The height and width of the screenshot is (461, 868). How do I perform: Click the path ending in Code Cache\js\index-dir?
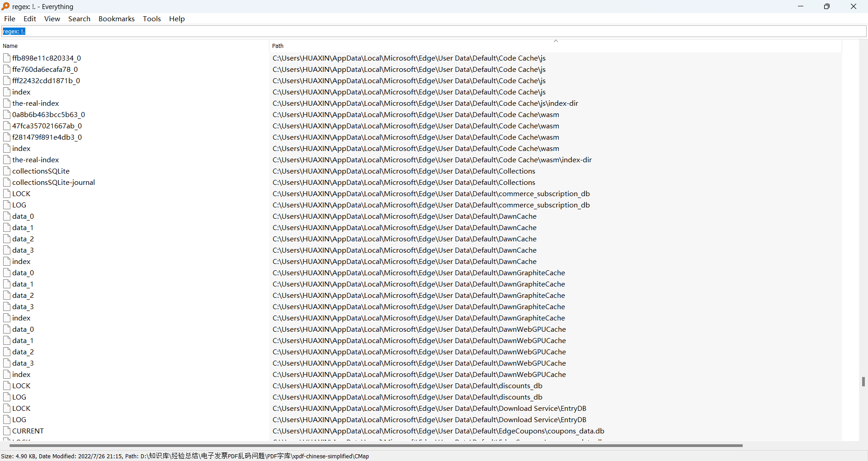pos(425,103)
